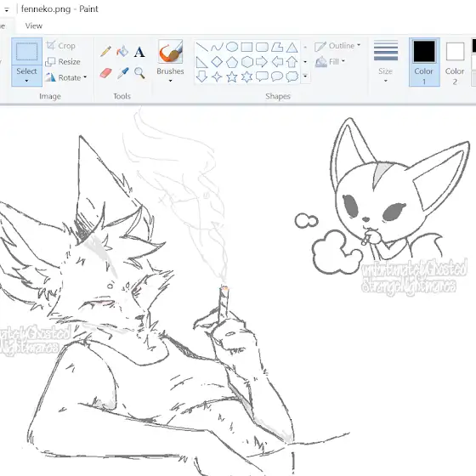476x476 pixels.
Task: Select the Right triangle shape
Action: pos(202,62)
